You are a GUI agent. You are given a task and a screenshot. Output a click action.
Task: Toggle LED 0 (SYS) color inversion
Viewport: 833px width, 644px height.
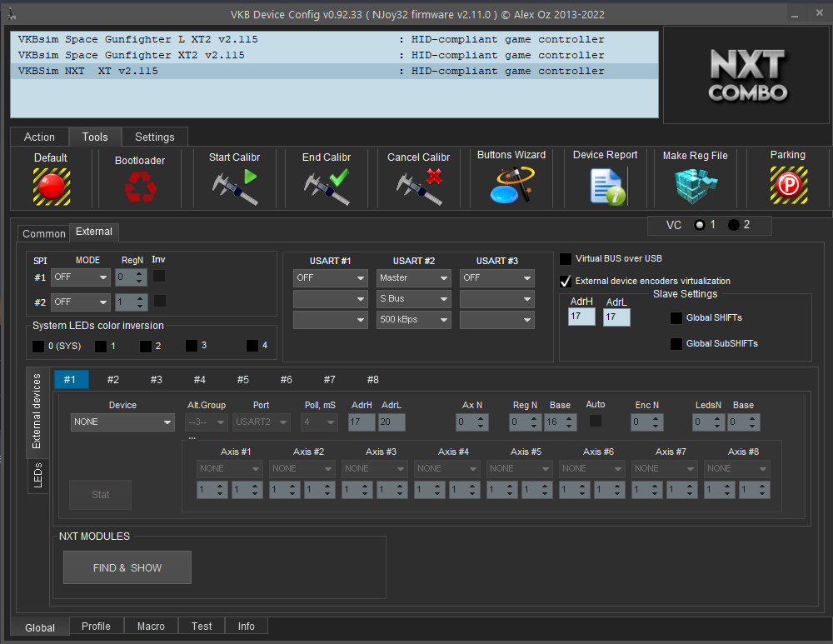[38, 347]
